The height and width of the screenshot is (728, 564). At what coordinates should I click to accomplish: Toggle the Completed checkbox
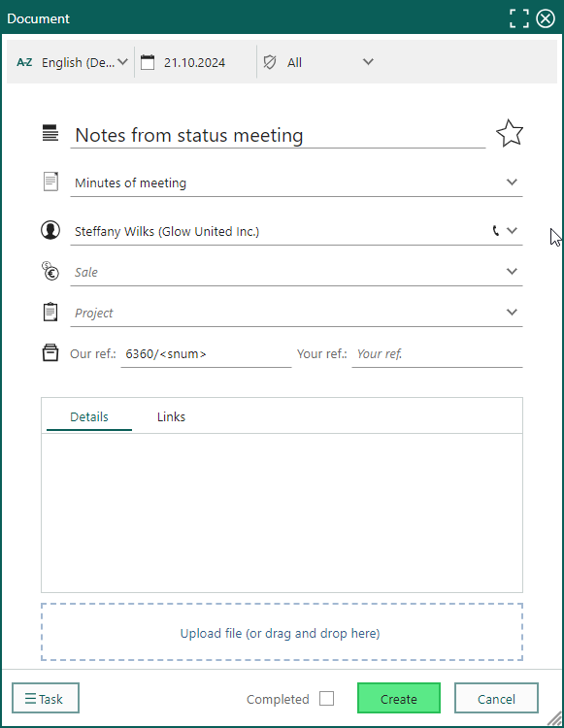point(326,698)
